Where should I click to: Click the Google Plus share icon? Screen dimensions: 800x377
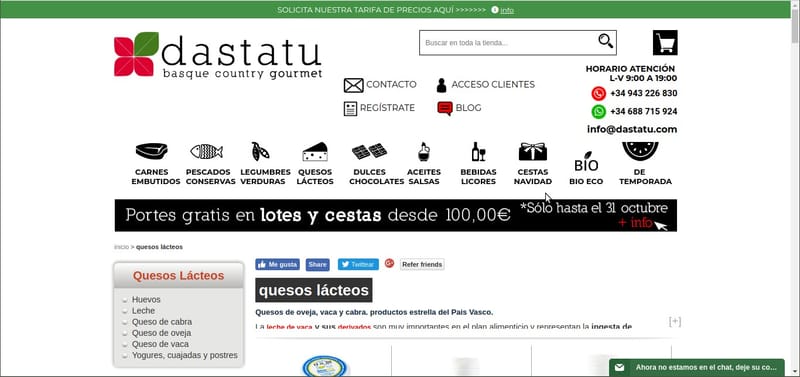389,263
